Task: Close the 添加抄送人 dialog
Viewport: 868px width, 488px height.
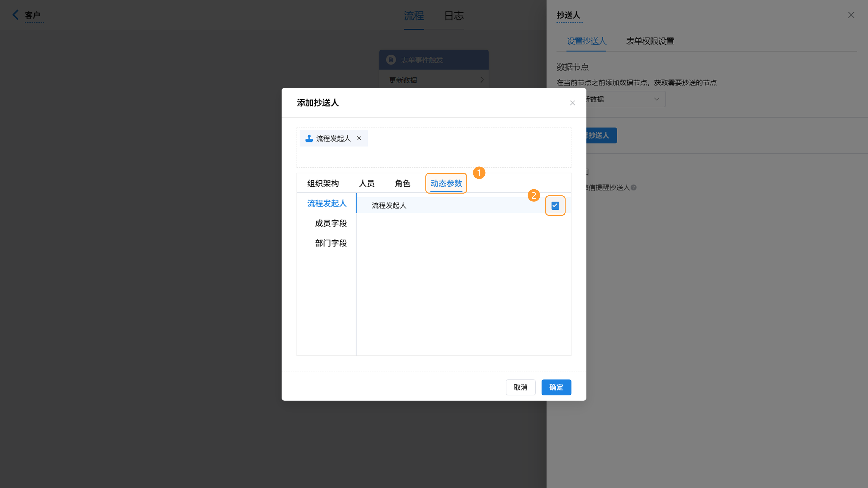Action: [x=572, y=103]
